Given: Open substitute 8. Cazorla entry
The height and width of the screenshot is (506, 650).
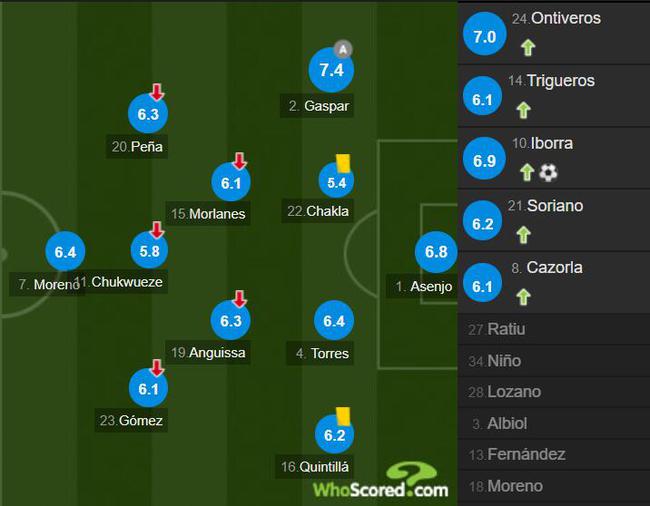Looking at the screenshot, I should [x=553, y=283].
